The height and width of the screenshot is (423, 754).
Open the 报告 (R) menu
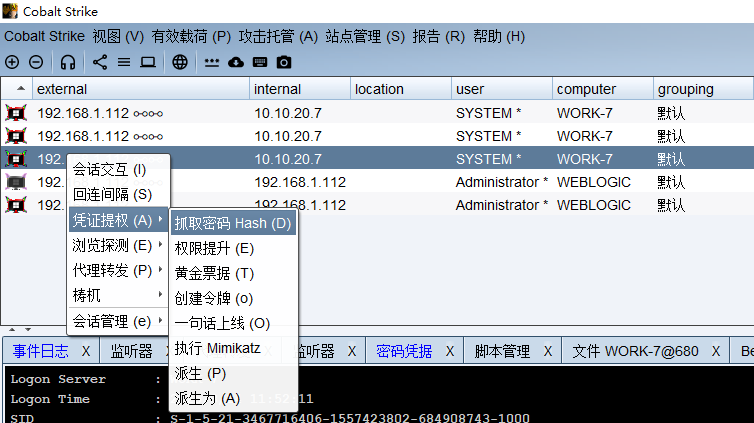[439, 37]
